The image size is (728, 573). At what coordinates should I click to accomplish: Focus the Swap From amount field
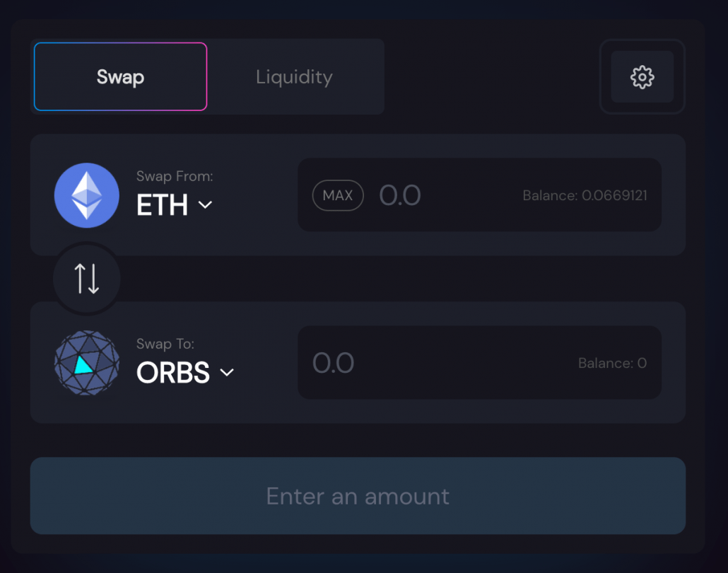(x=480, y=195)
